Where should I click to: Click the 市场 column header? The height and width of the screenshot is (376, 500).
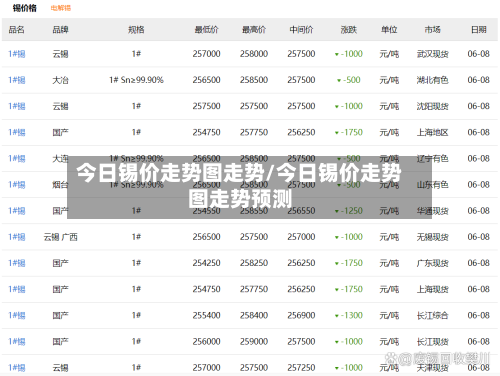pyautogui.click(x=432, y=30)
